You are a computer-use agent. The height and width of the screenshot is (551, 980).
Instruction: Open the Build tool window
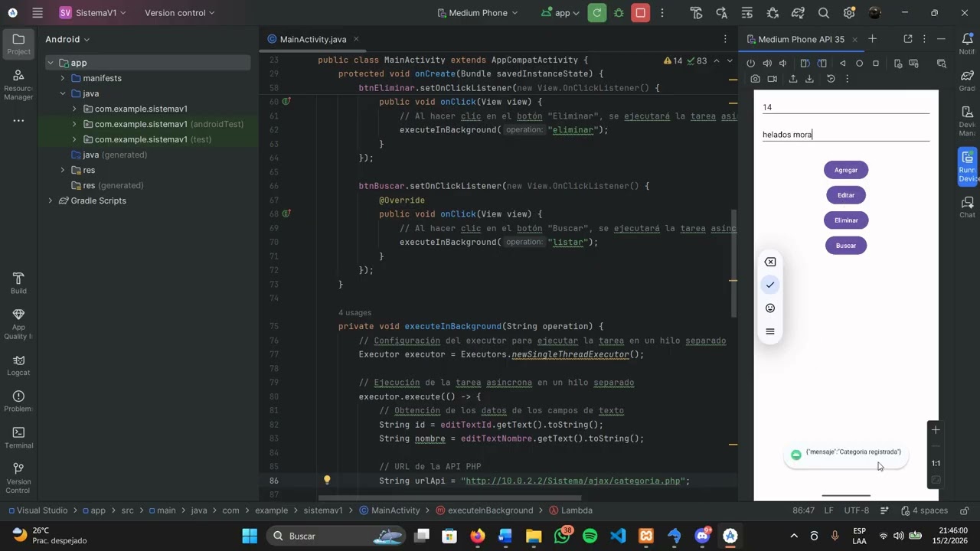[x=18, y=283]
